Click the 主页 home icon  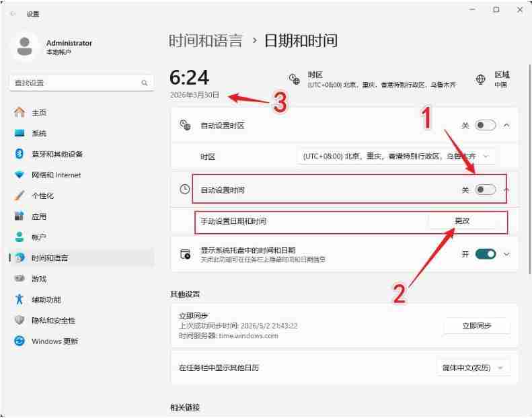coord(20,112)
